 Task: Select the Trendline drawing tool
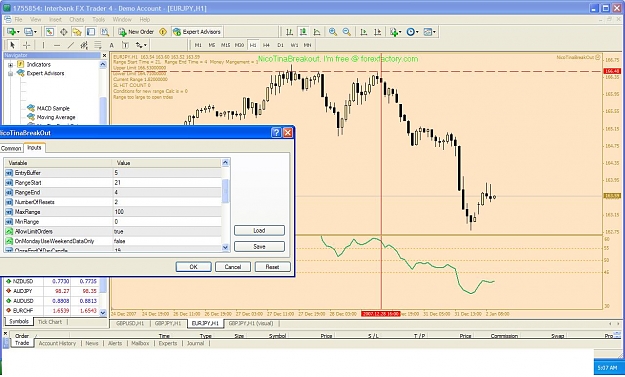[71, 45]
